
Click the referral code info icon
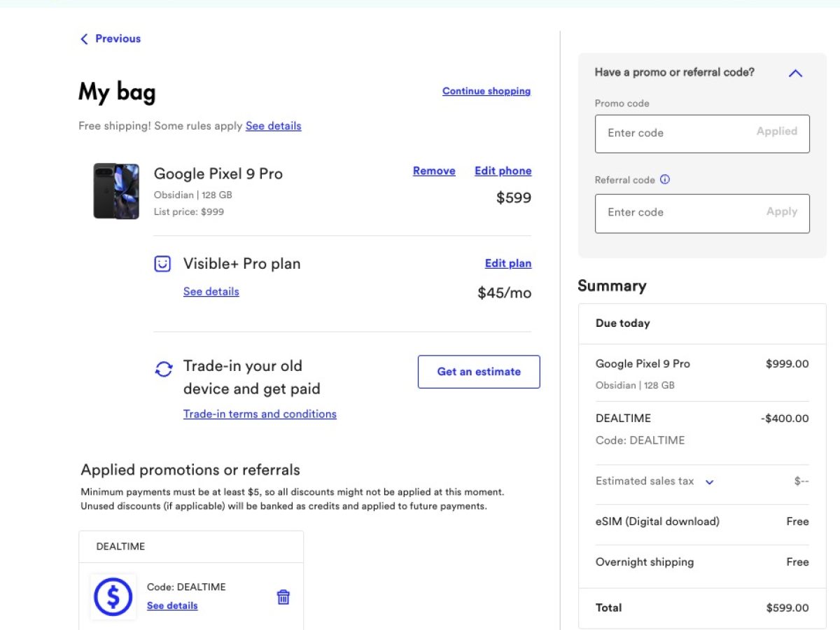click(665, 180)
